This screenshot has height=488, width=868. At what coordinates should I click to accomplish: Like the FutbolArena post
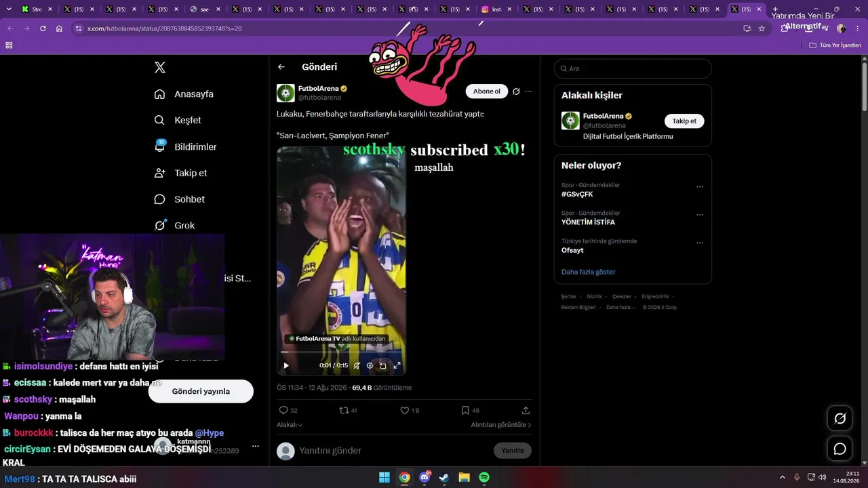(x=410, y=410)
